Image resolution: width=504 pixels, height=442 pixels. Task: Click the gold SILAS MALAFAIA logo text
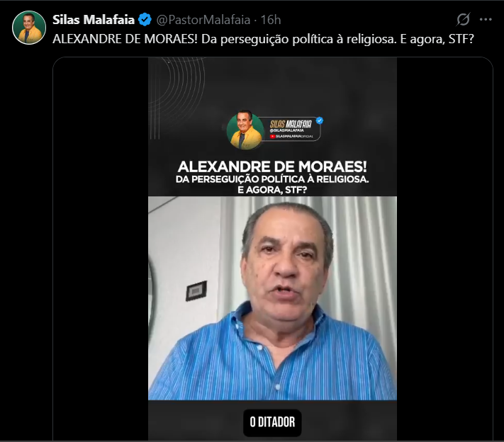point(291,124)
